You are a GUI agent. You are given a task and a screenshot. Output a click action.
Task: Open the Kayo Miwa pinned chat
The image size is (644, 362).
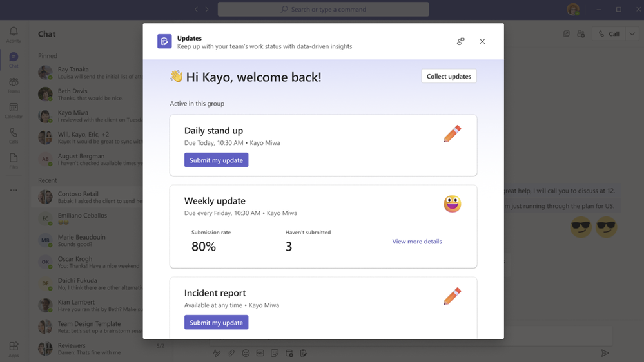coord(90,116)
